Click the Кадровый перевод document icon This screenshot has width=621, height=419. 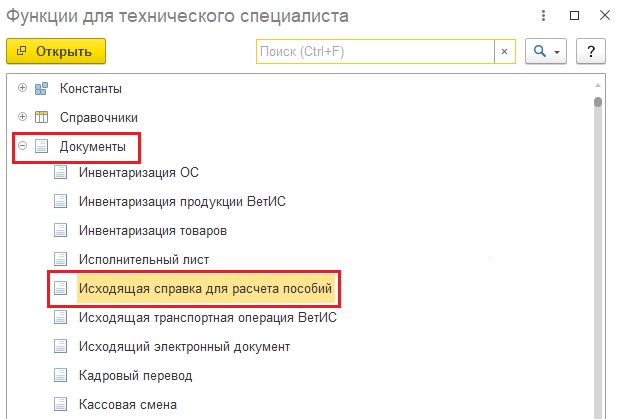[x=61, y=376]
